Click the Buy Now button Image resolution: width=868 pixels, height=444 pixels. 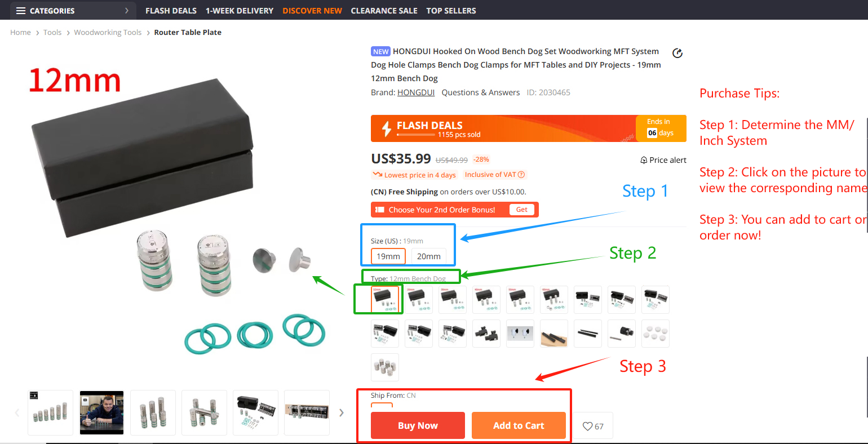418,425
